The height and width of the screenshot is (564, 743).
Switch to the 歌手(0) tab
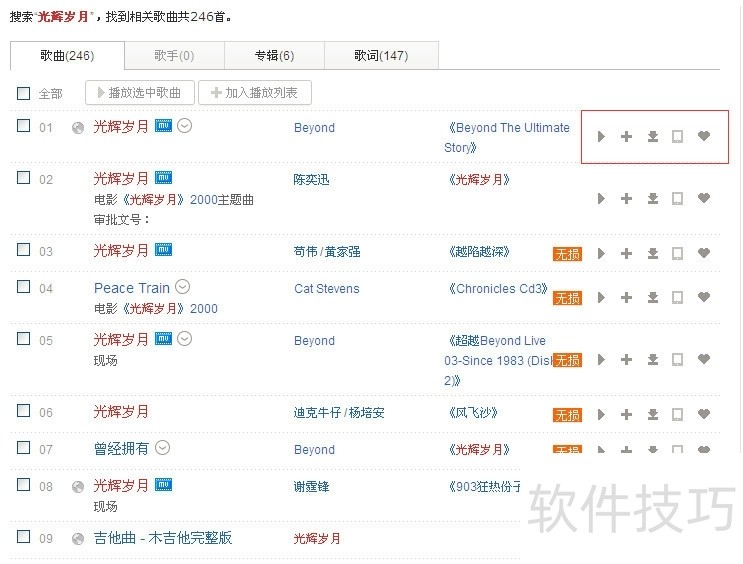[x=174, y=55]
